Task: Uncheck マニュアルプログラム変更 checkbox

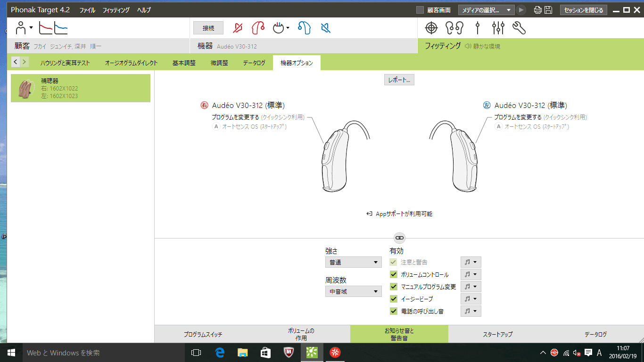Action: [x=393, y=287]
